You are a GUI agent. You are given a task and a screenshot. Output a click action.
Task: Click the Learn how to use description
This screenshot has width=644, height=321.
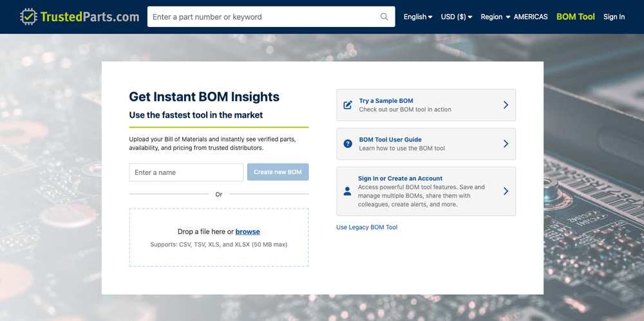coord(402,148)
